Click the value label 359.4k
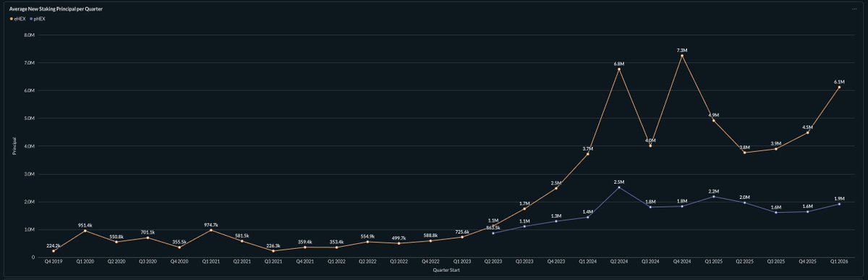 click(305, 242)
